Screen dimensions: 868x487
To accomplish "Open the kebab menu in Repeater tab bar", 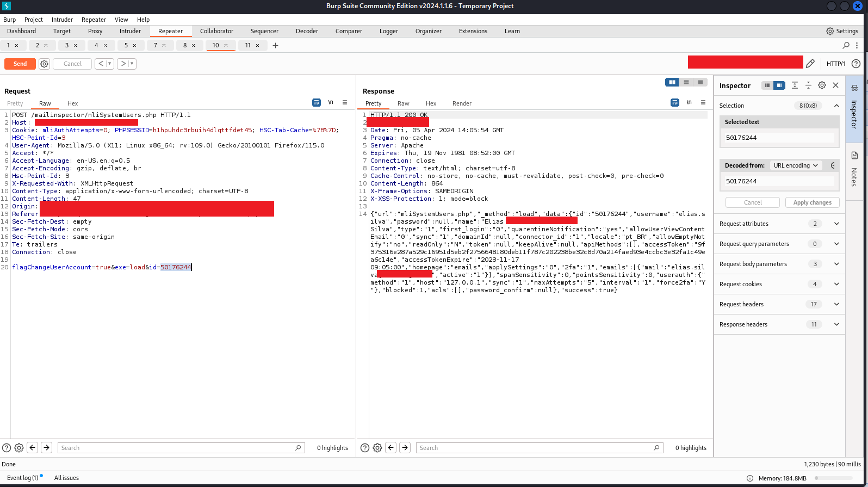I will pos(858,45).
